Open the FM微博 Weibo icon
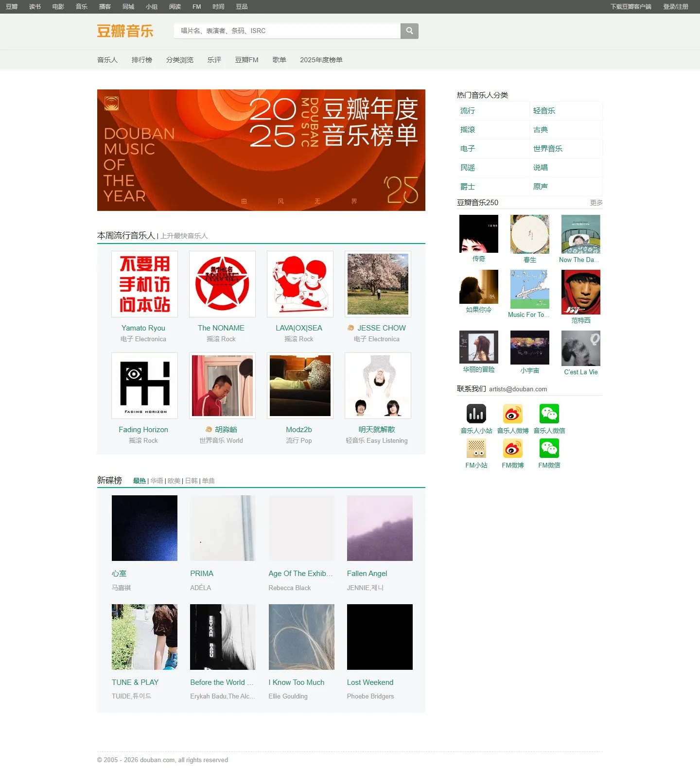700x768 pixels. click(513, 448)
